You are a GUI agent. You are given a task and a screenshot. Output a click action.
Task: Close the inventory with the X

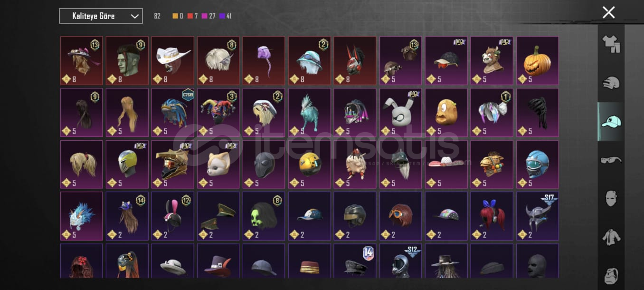pos(608,12)
